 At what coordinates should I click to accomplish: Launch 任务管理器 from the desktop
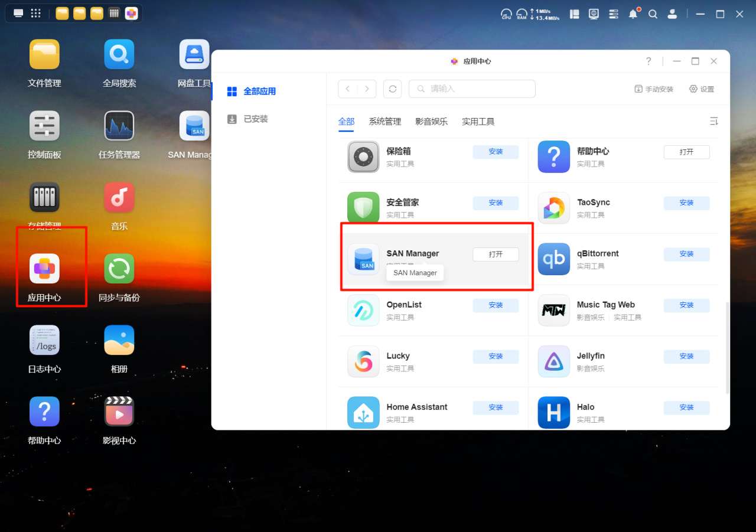tap(119, 126)
